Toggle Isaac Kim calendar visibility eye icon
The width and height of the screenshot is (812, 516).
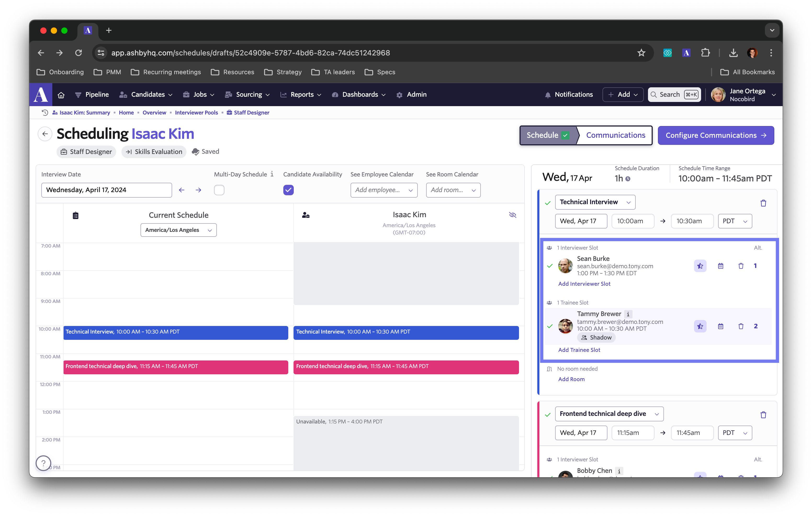coord(512,215)
